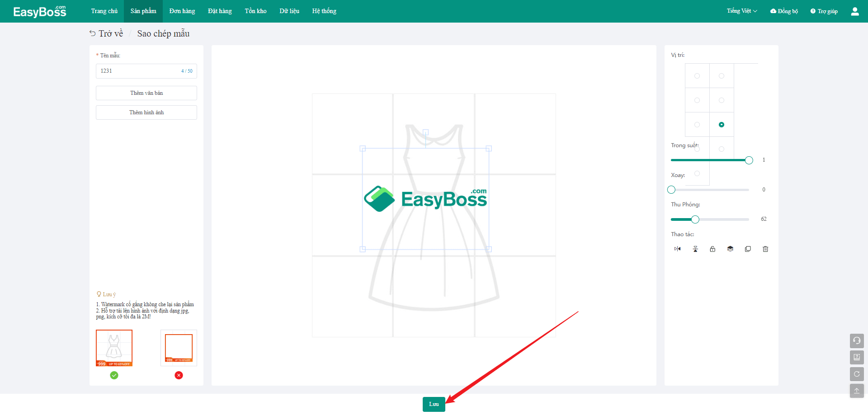Open the user account avatar icon
Screen dimensions: 868x415
tap(855, 11)
